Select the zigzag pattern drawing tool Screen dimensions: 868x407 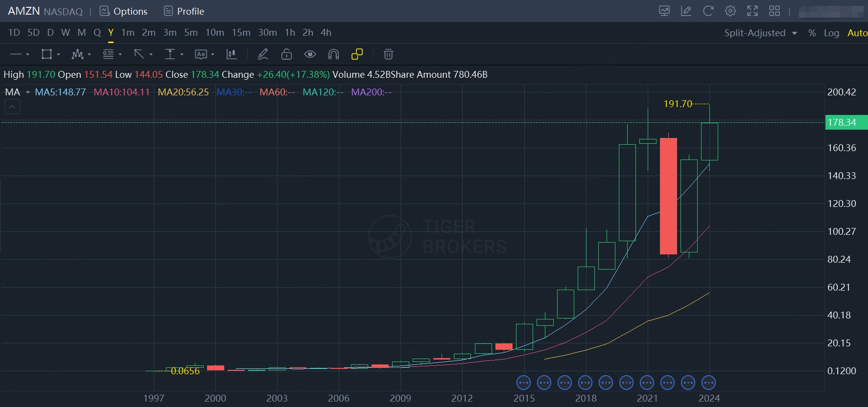77,54
